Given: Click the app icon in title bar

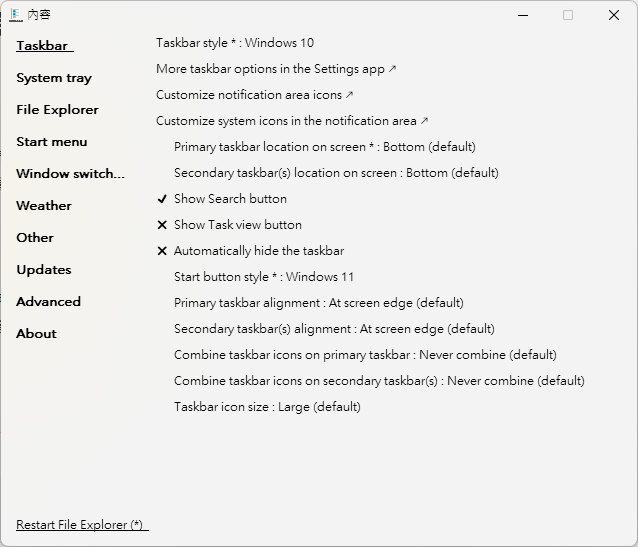Looking at the screenshot, I should click(15, 15).
